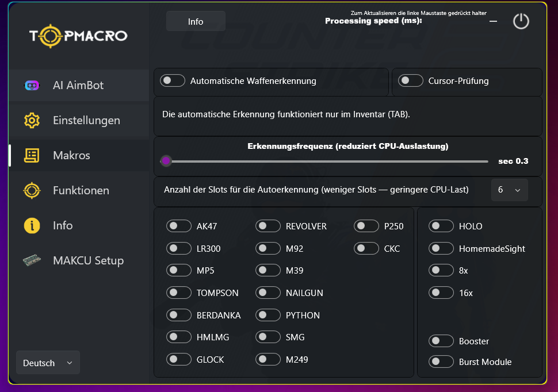Enable the REVOLVER toggle
Viewport: 558px width, 392px height.
268,226
